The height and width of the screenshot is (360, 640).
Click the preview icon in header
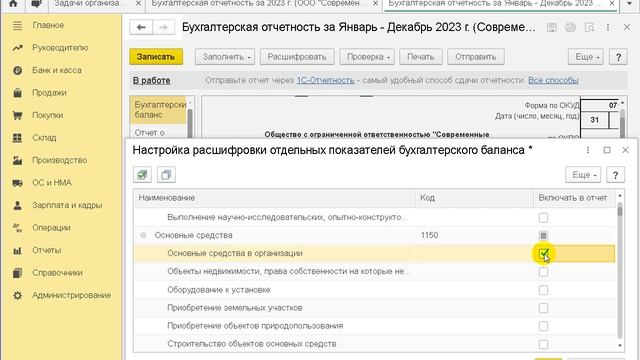point(589,27)
